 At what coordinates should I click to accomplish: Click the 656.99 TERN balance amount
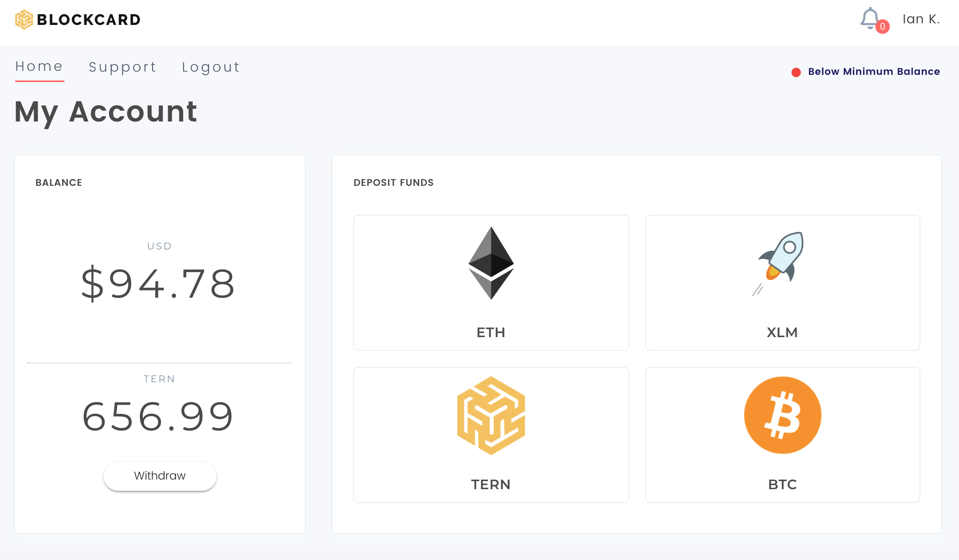(158, 417)
